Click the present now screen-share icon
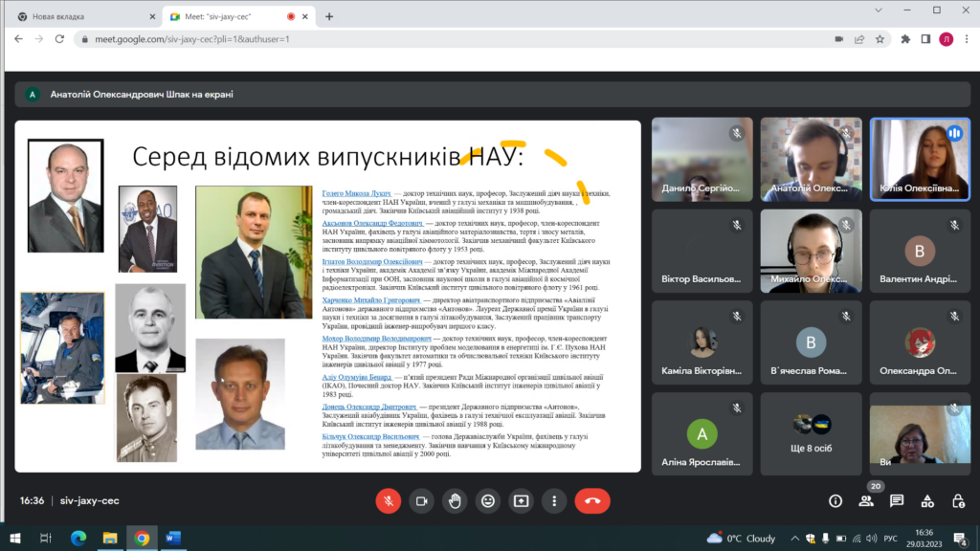 pyautogui.click(x=521, y=500)
